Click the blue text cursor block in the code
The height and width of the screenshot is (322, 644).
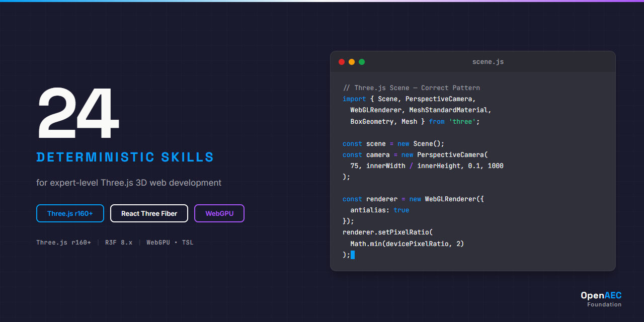tap(353, 255)
